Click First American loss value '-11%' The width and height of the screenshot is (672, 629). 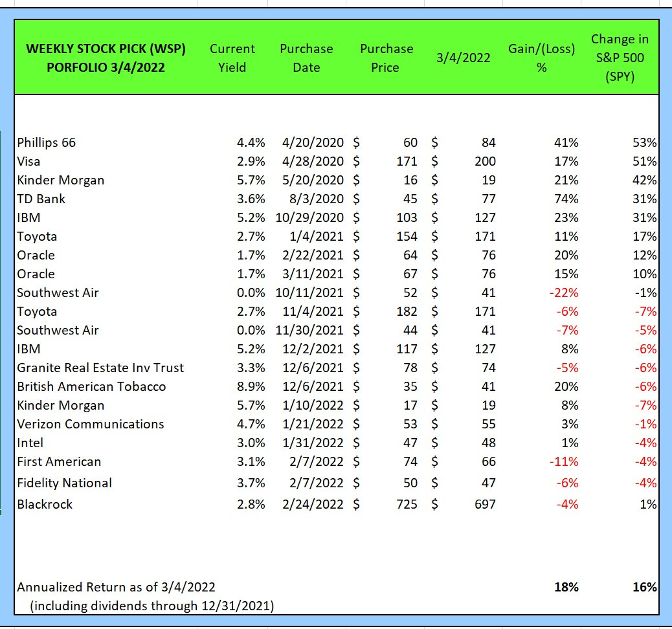(x=564, y=461)
